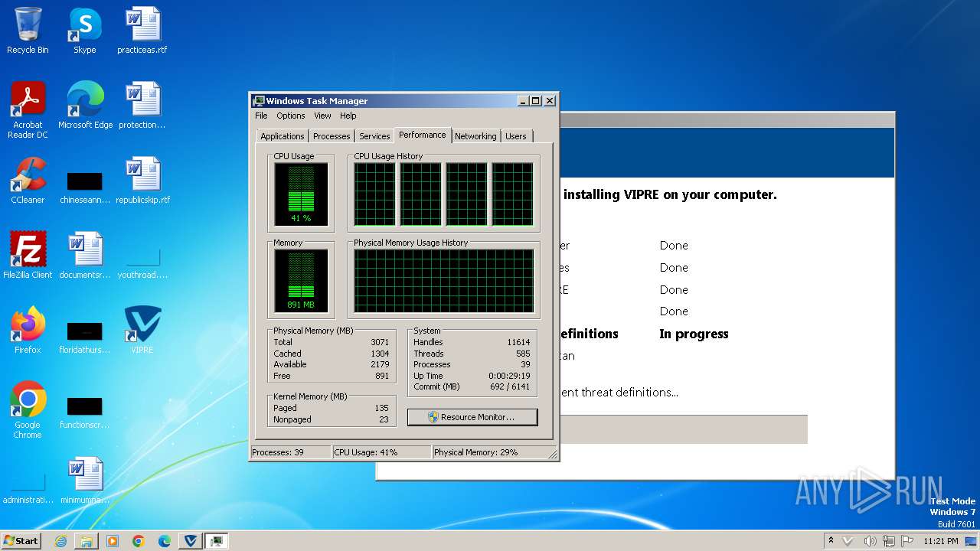Open the Help menu in Task Manager

348,116
